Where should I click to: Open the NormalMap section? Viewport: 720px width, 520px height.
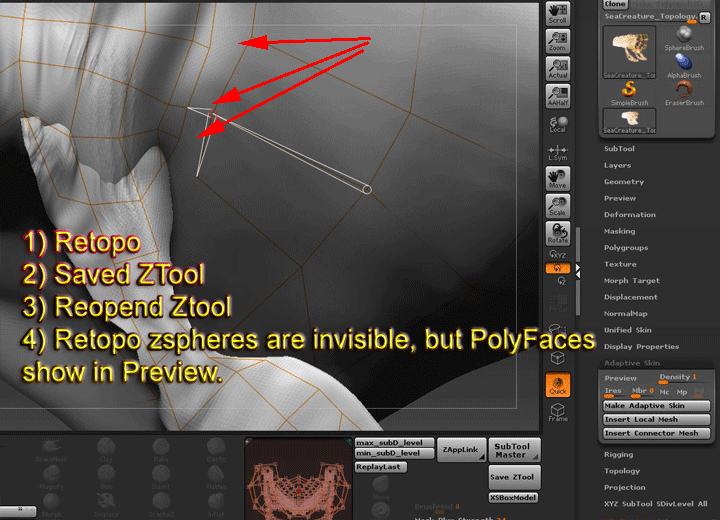point(625,314)
